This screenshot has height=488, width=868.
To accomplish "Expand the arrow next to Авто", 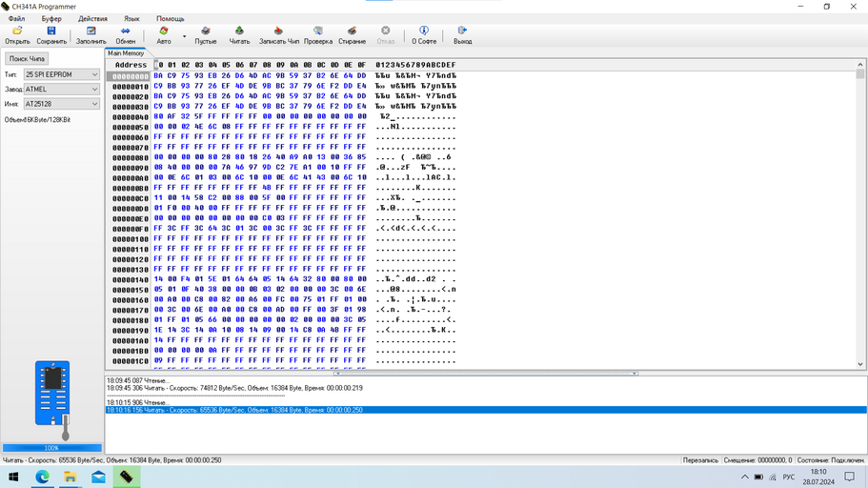I will coord(184,36).
